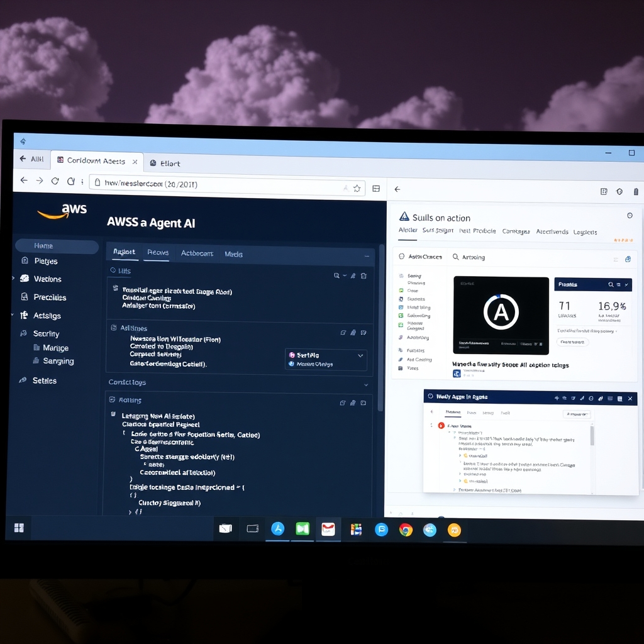The height and width of the screenshot is (644, 644).
Task: Open the orange circular taskbar icon
Action: coord(454,531)
